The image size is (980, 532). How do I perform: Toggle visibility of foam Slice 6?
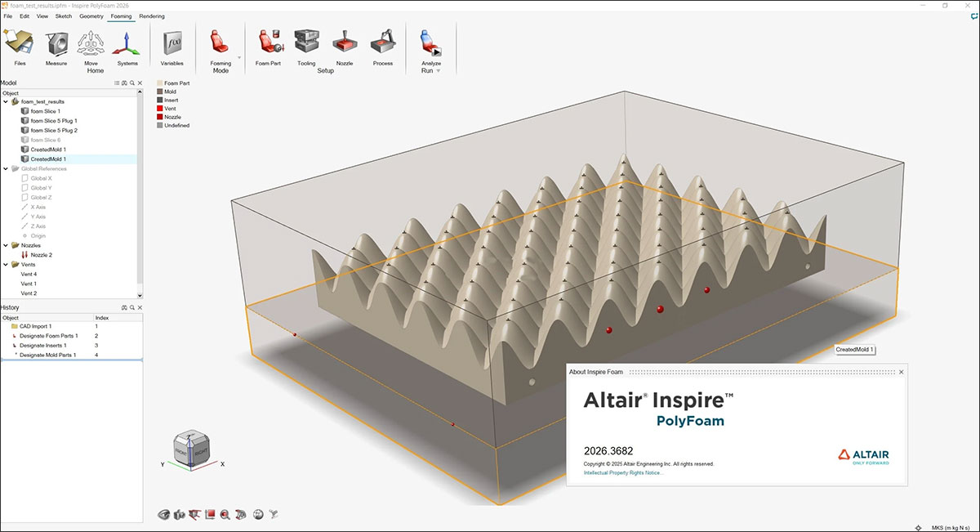click(x=24, y=140)
